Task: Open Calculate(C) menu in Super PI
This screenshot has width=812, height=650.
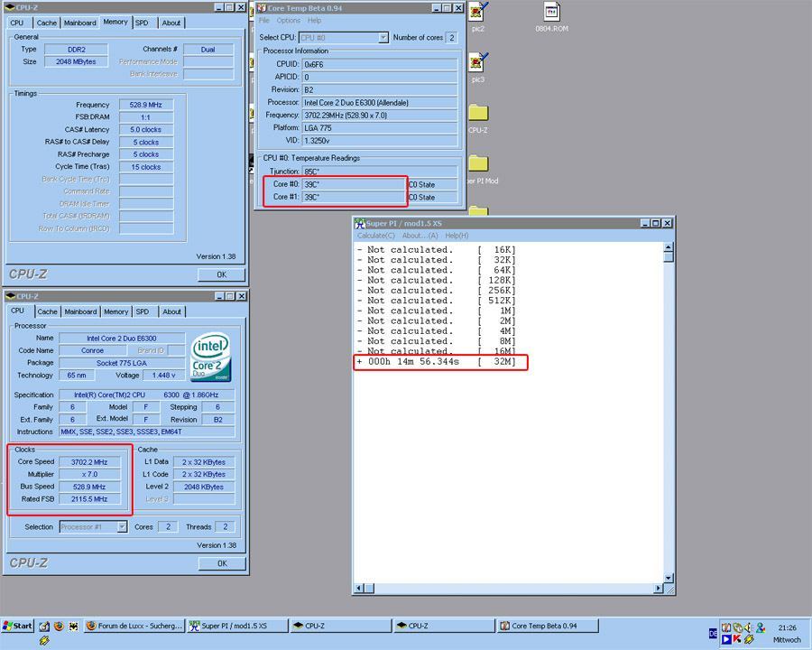Action: point(376,236)
